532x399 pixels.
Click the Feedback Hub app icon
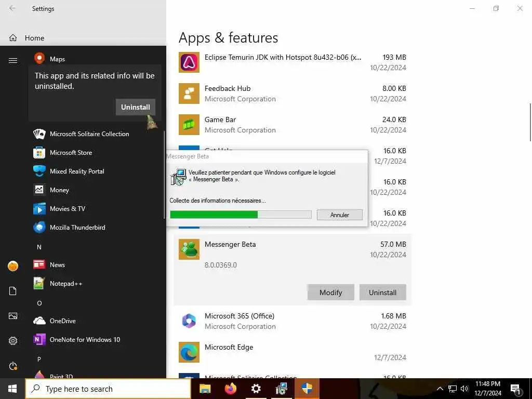[x=189, y=94]
